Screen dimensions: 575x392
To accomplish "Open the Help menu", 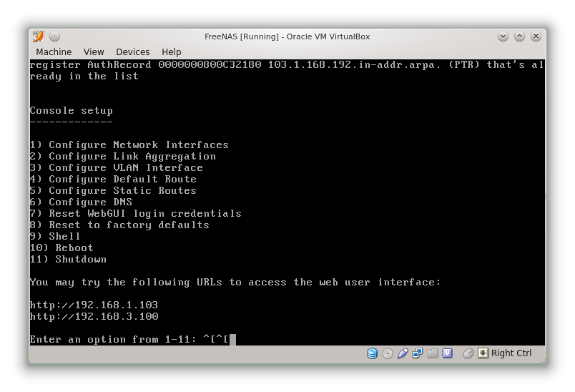I will click(171, 52).
